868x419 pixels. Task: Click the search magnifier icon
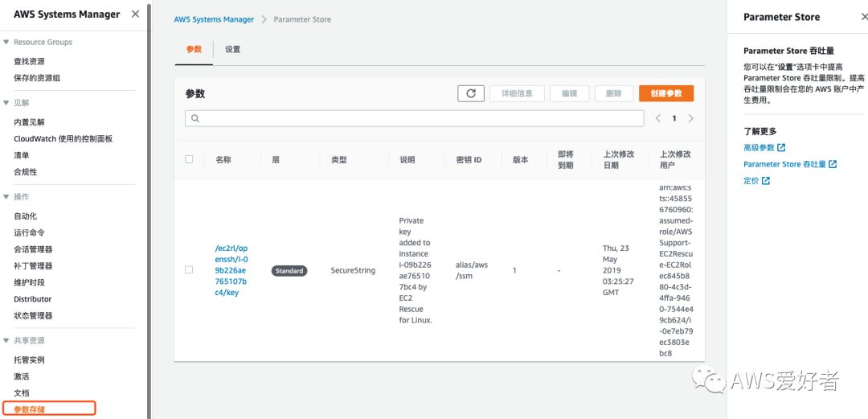coord(194,118)
